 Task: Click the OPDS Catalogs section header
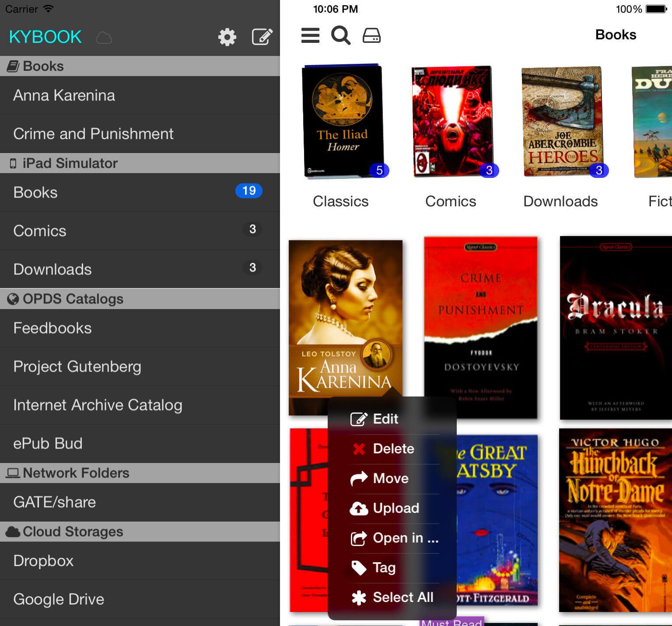pos(140,299)
